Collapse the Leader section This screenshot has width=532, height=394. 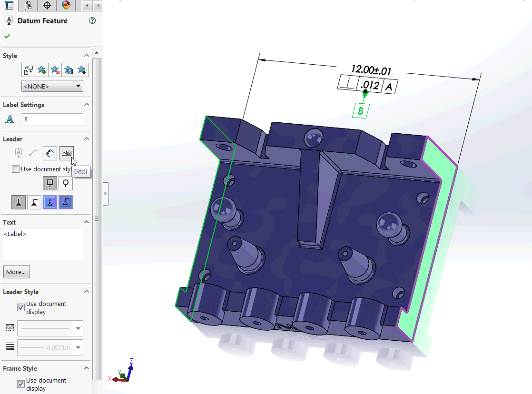(x=86, y=139)
